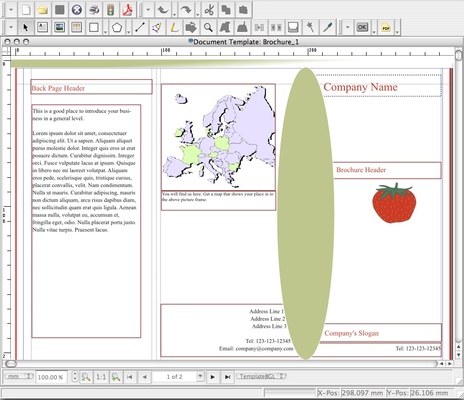Open the redo history dropdown arrow
Screen dimensions: 464x400
pyautogui.click(x=197, y=15)
